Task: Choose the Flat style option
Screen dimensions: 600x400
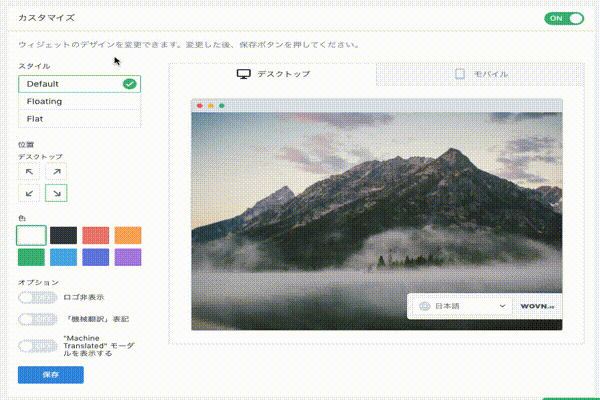Action: (x=79, y=118)
